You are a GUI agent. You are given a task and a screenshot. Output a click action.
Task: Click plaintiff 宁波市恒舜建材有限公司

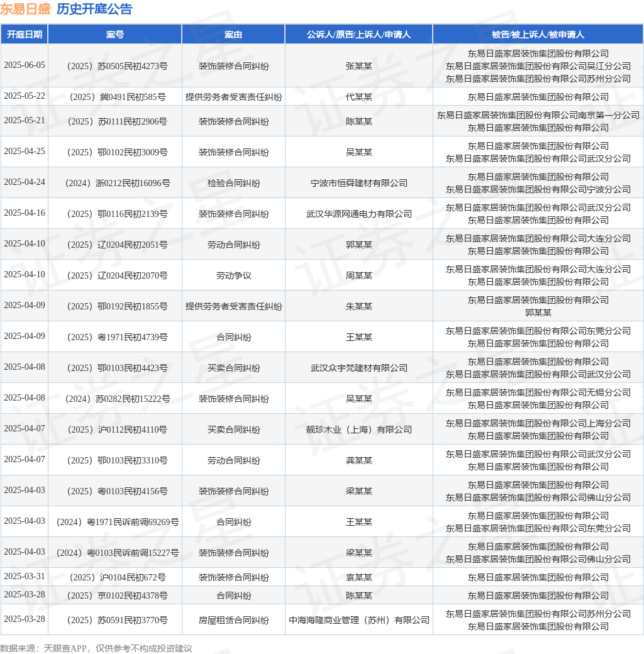coord(358,183)
